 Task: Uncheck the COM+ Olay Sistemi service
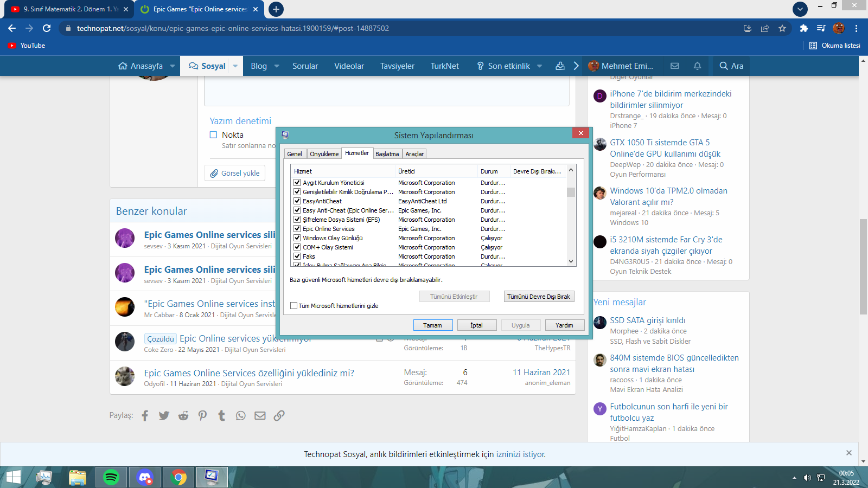(297, 247)
